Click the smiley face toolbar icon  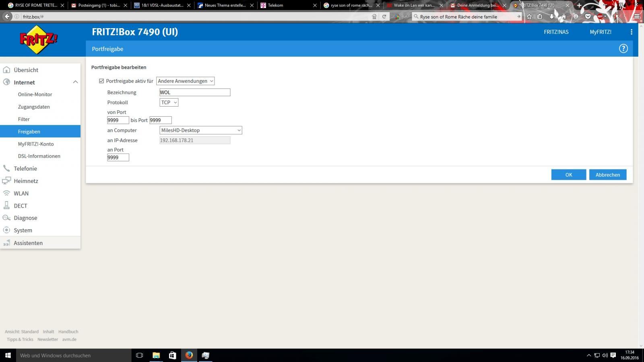(x=576, y=16)
